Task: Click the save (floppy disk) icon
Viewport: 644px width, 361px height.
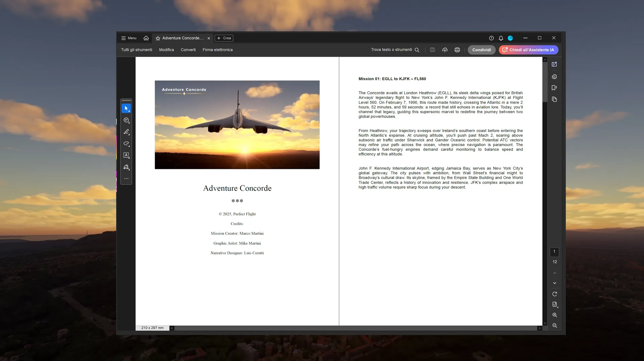Action: point(432,50)
